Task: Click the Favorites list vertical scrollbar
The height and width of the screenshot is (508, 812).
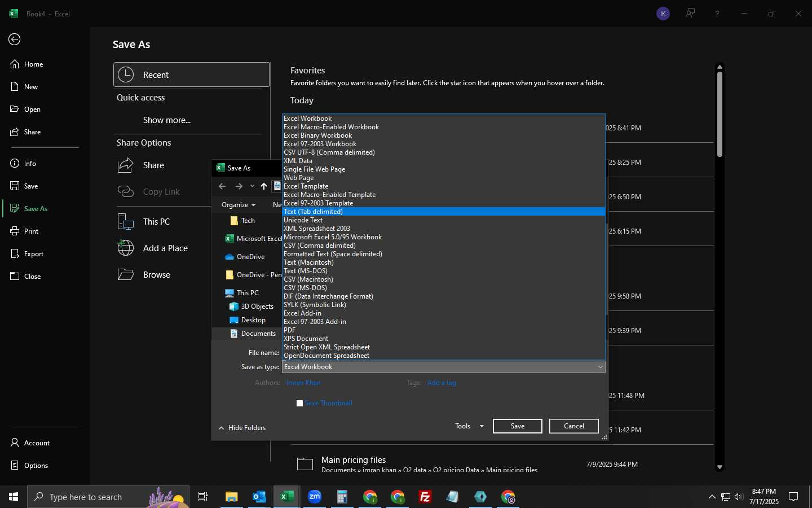Action: (x=720, y=114)
